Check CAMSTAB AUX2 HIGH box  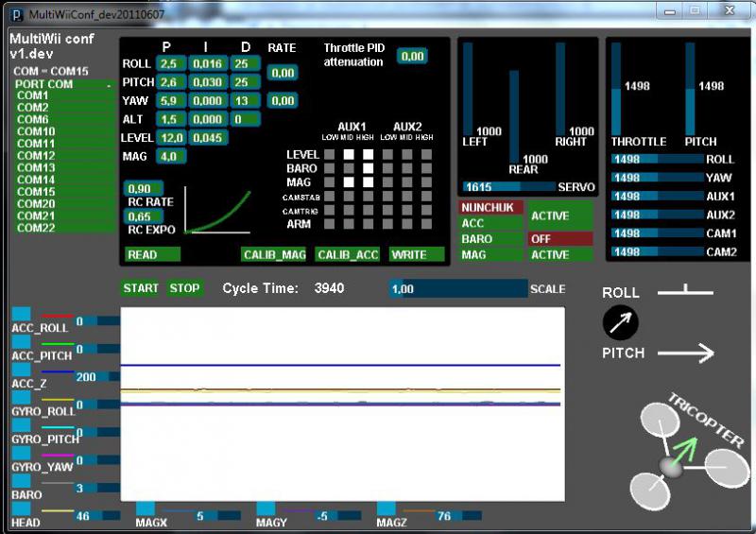coord(426,197)
